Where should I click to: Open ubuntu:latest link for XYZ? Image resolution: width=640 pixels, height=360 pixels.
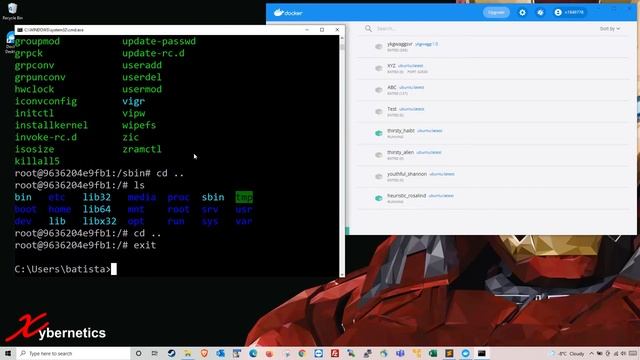click(411, 66)
